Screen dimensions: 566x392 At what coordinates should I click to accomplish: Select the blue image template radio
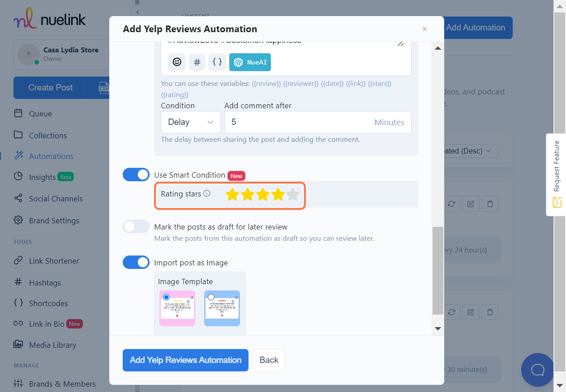click(x=211, y=297)
